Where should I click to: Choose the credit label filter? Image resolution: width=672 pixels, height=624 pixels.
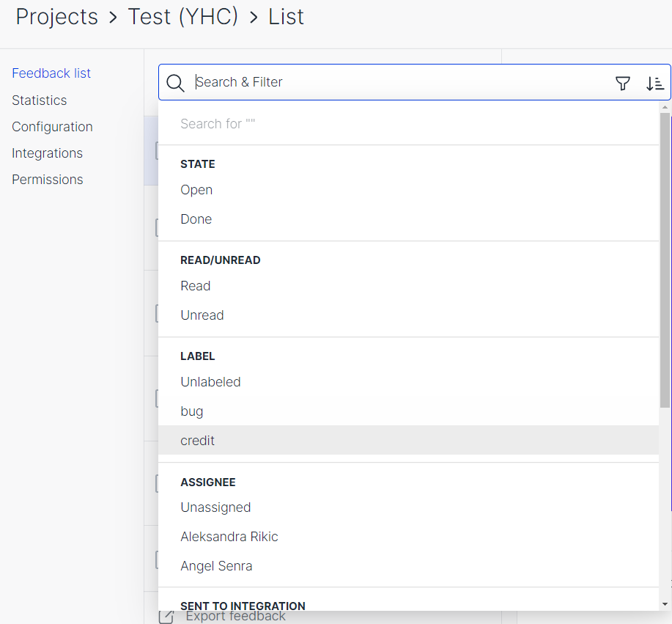pos(408,441)
